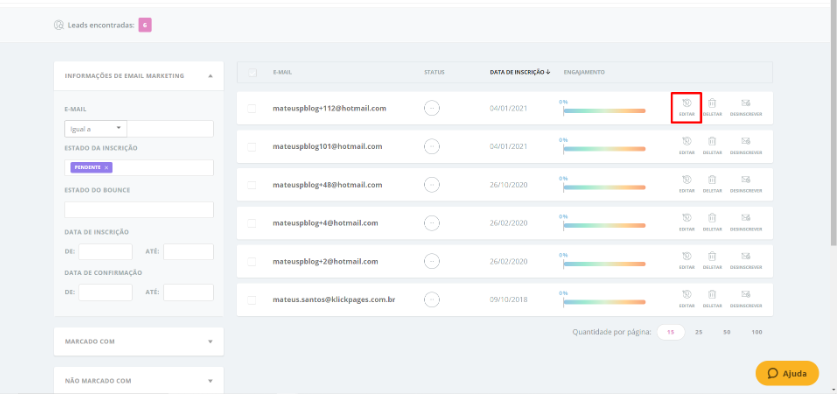The image size is (838, 396).
Task: Delete lead mateuspblog+4@hotmail.com
Action: [712, 222]
